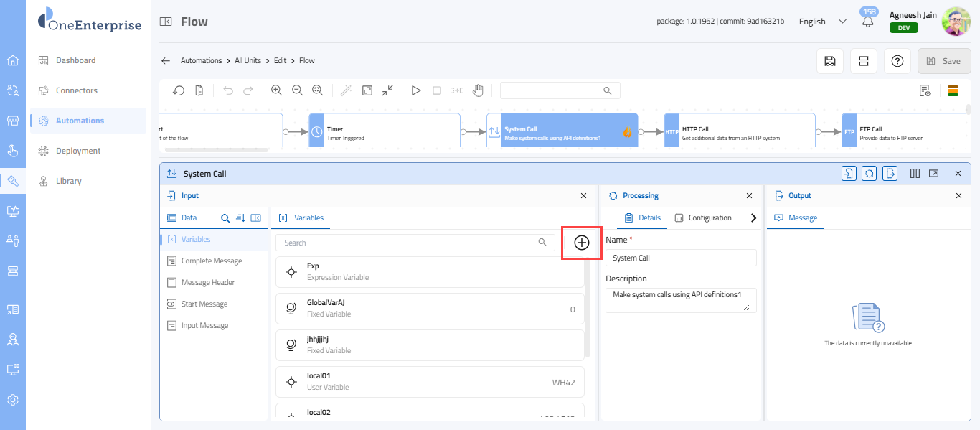Toggle the Output panel visibility button
The image size is (980, 430).
(x=890, y=174)
